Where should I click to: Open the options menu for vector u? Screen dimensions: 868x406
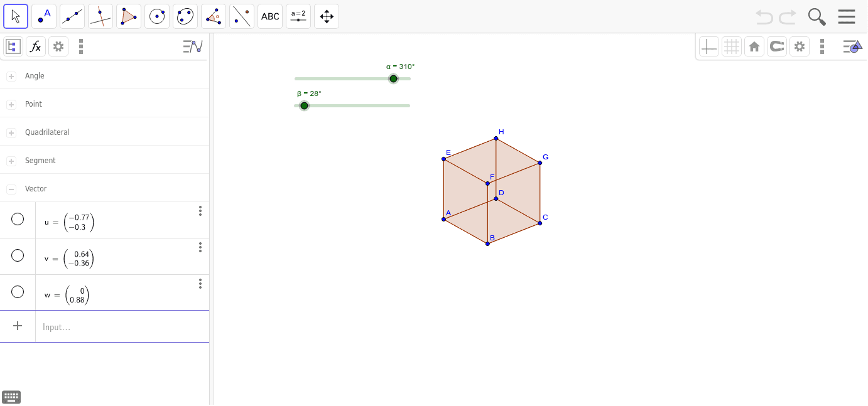pos(200,211)
